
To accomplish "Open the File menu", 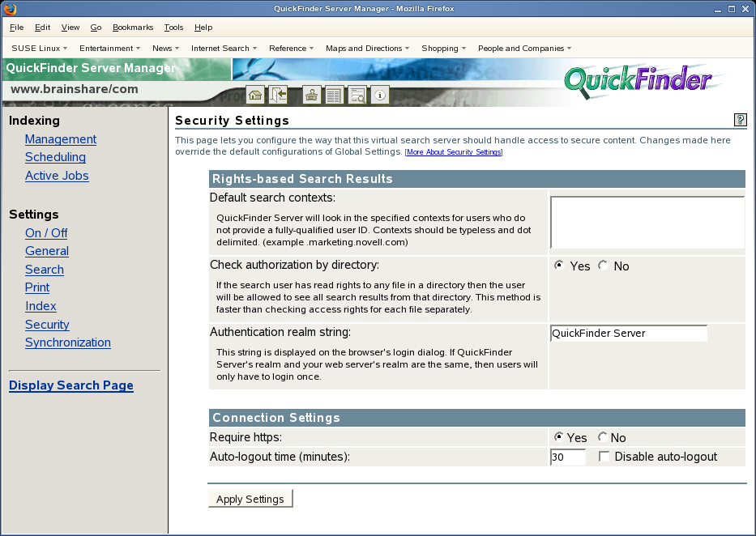I will 16,28.
